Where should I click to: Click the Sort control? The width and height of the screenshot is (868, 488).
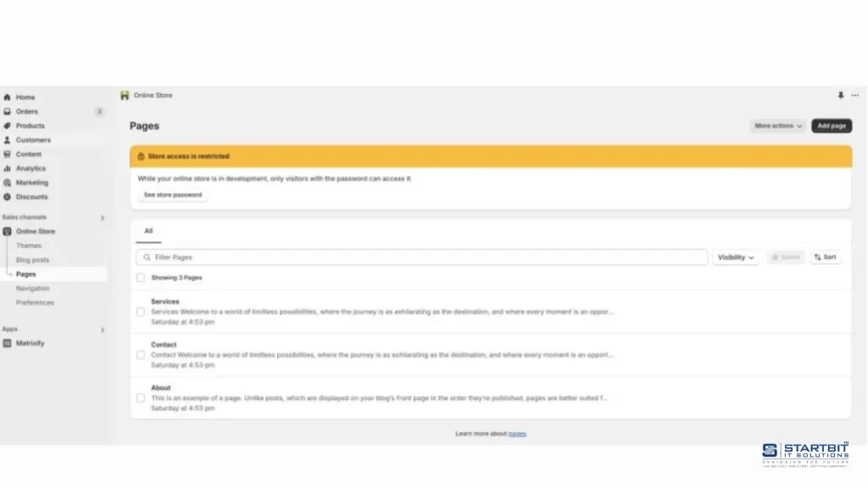(x=825, y=257)
